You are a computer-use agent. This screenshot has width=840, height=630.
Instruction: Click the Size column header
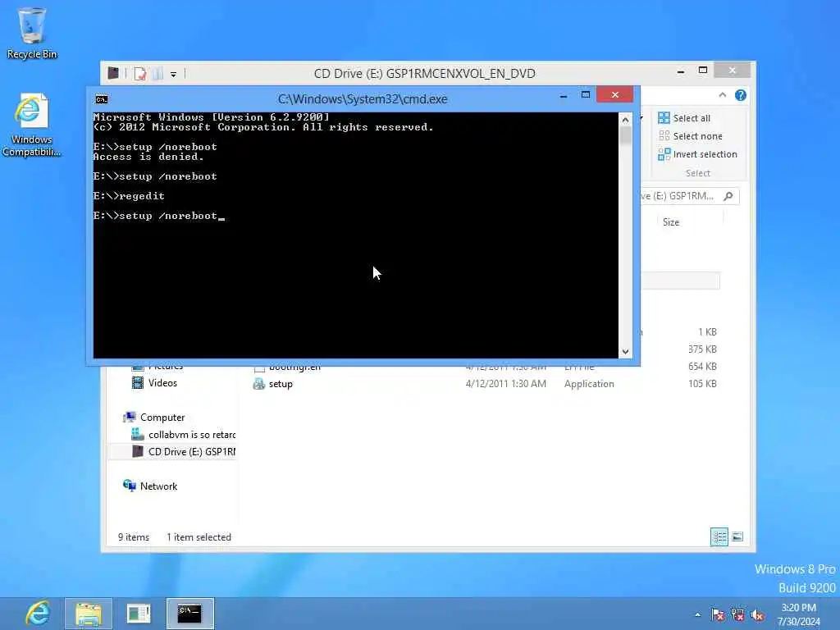point(671,221)
